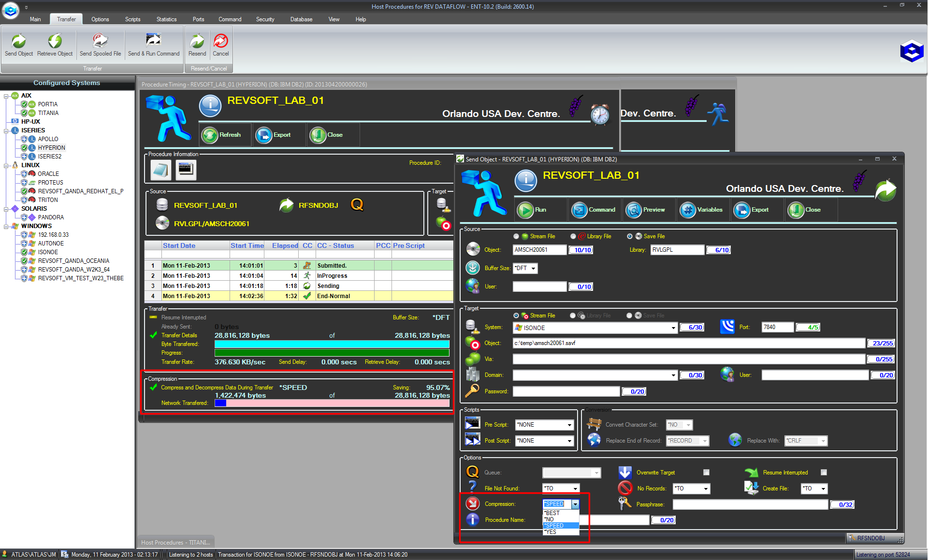Check the Resume Interrupted option
The width and height of the screenshot is (928, 560).
pyautogui.click(x=824, y=473)
